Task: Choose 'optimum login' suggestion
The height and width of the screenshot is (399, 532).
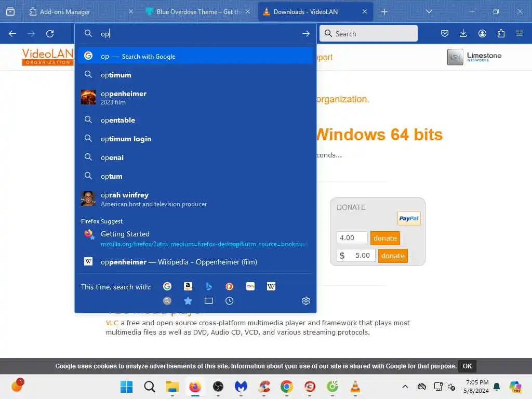Action: 195,139
